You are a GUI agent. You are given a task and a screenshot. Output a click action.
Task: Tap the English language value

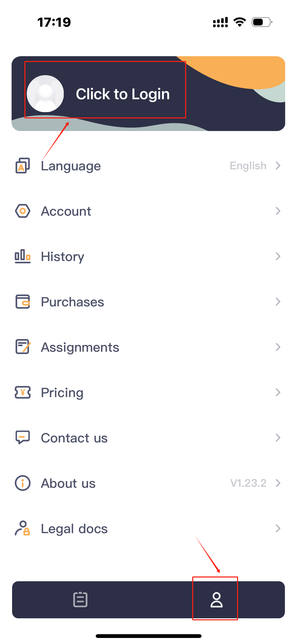tap(248, 166)
